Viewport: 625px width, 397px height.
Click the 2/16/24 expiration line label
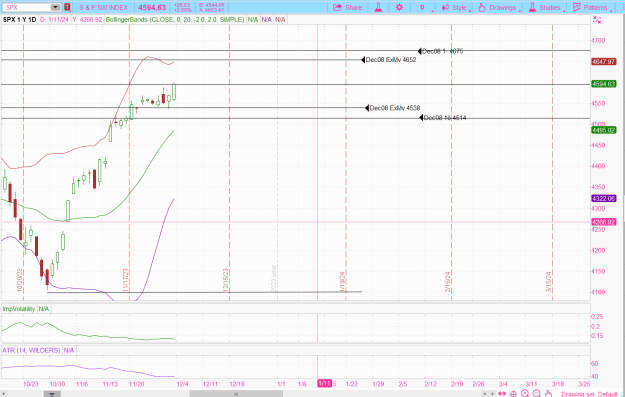[x=448, y=282]
